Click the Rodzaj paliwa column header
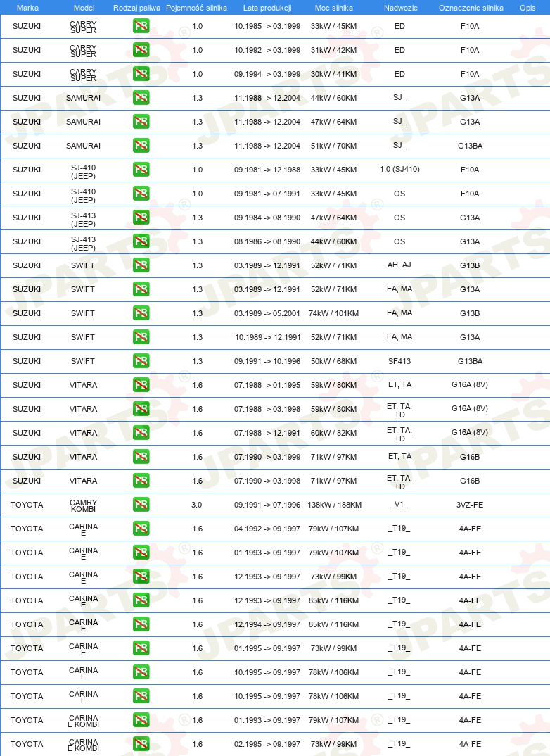The height and width of the screenshot is (756, 550). click(136, 8)
